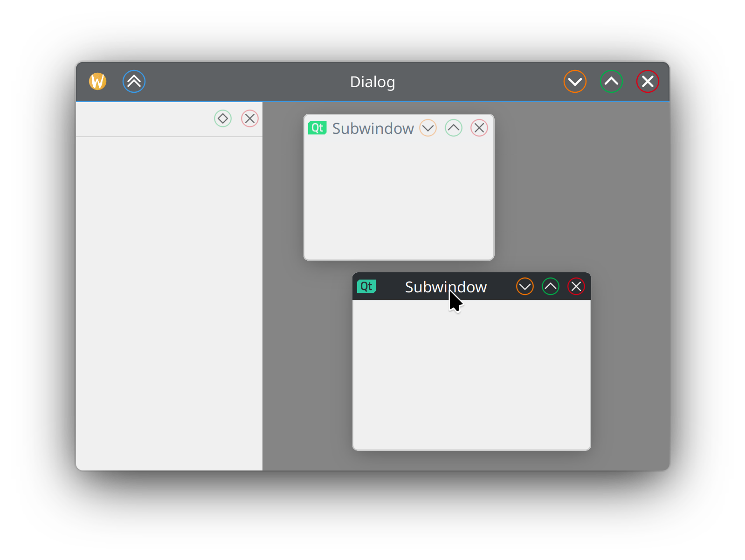Minimize the Dialog window
745x560 pixels.
[x=575, y=82]
